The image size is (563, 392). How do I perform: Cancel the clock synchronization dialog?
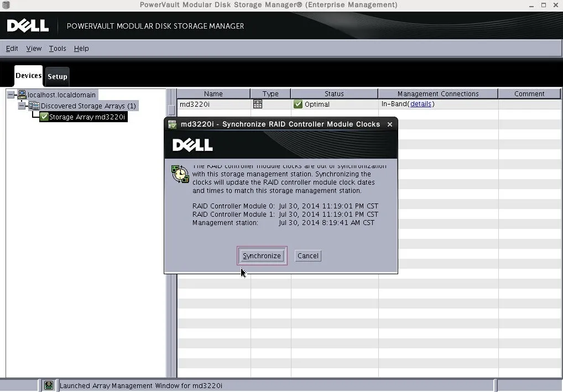[307, 255]
